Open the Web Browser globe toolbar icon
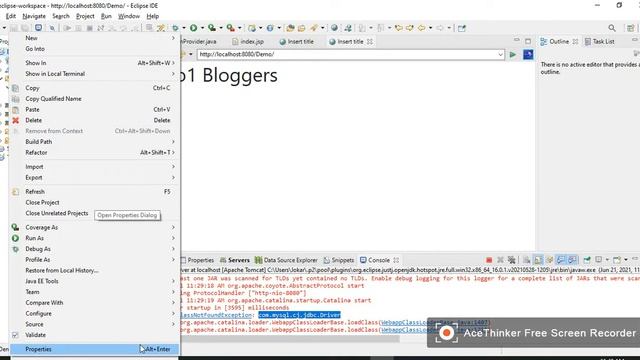Image resolution: width=640 pixels, height=360 pixels. click(334, 28)
